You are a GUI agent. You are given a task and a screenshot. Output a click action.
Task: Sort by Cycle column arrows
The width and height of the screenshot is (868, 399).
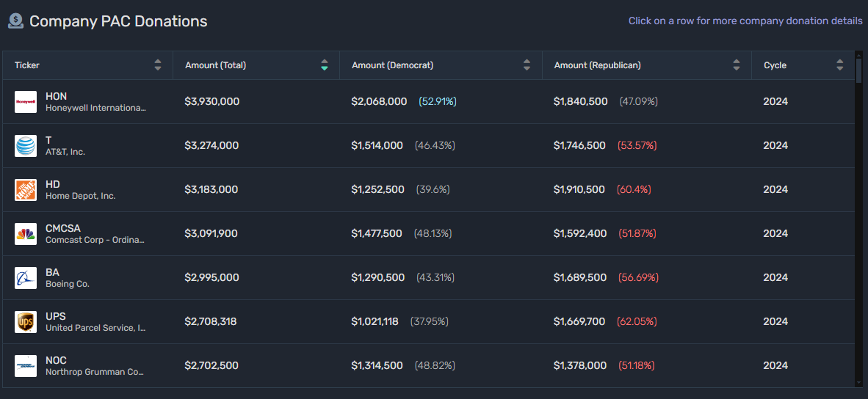click(840, 65)
